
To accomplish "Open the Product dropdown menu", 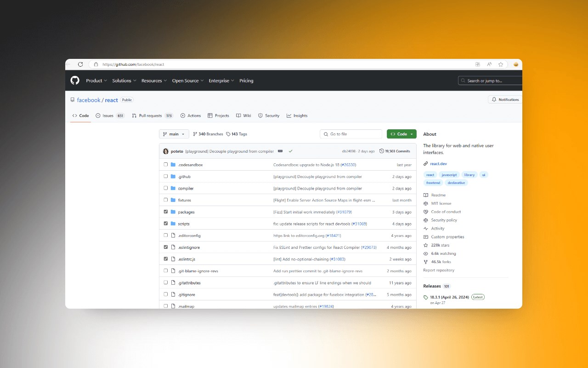I will pos(96,80).
